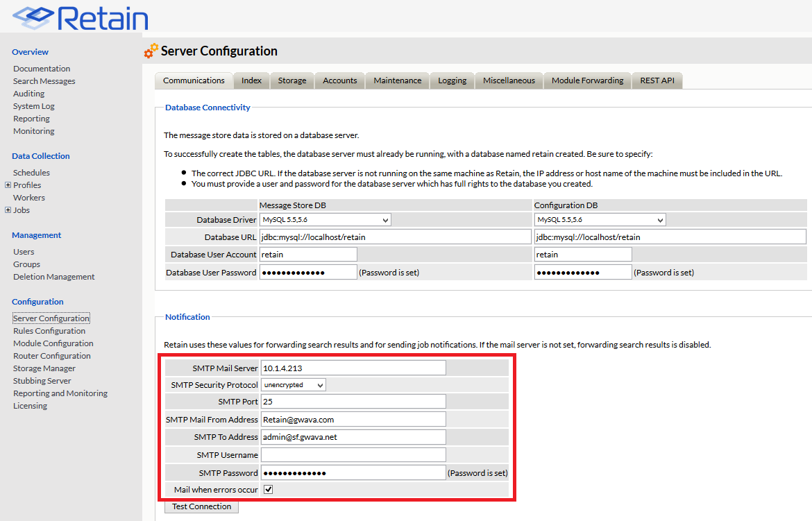The image size is (812, 521).
Task: Open SMTP Security Protocol dropdown
Action: [293, 385]
